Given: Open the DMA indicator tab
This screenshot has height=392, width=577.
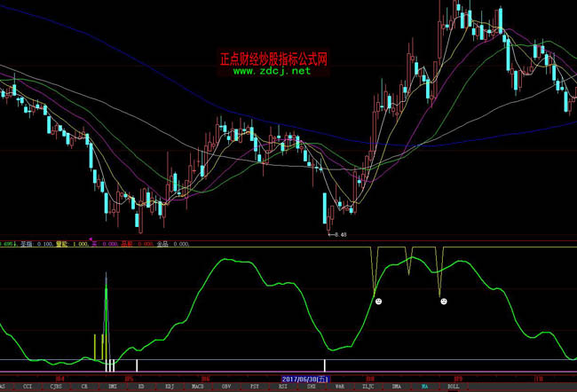Looking at the screenshot, I should (396, 388).
